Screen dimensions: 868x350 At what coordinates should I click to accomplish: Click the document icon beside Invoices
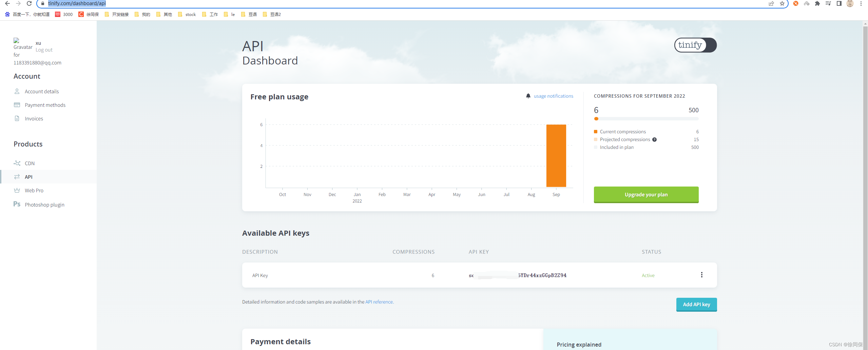17,118
